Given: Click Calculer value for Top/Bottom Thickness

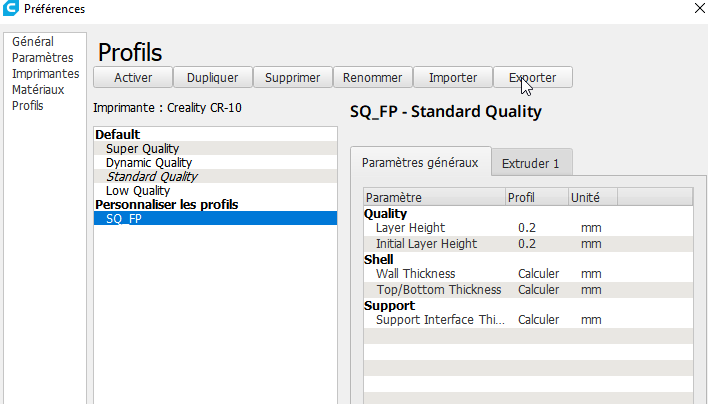Looking at the screenshot, I should point(538,290).
